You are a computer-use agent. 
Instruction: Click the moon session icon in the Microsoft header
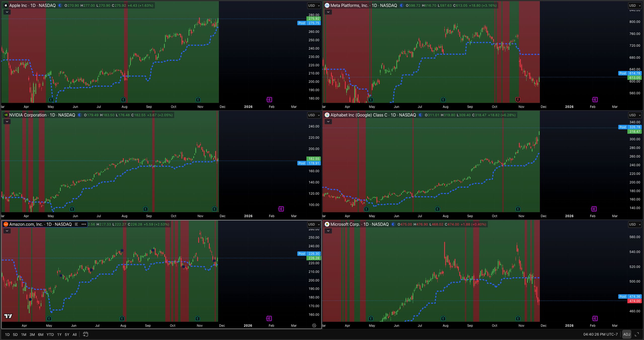(393, 224)
